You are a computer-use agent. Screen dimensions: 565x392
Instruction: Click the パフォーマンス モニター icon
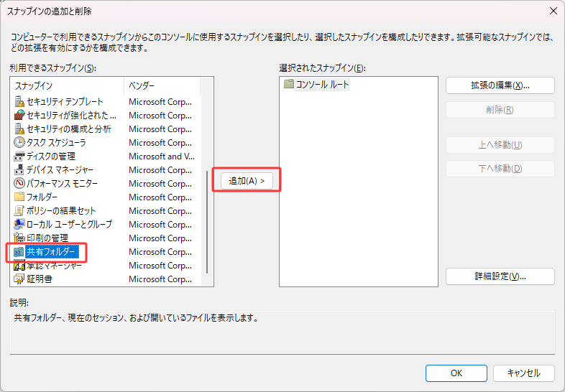[19, 183]
